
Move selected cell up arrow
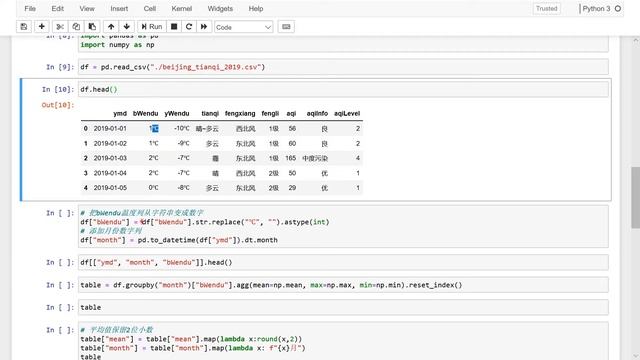point(111,27)
